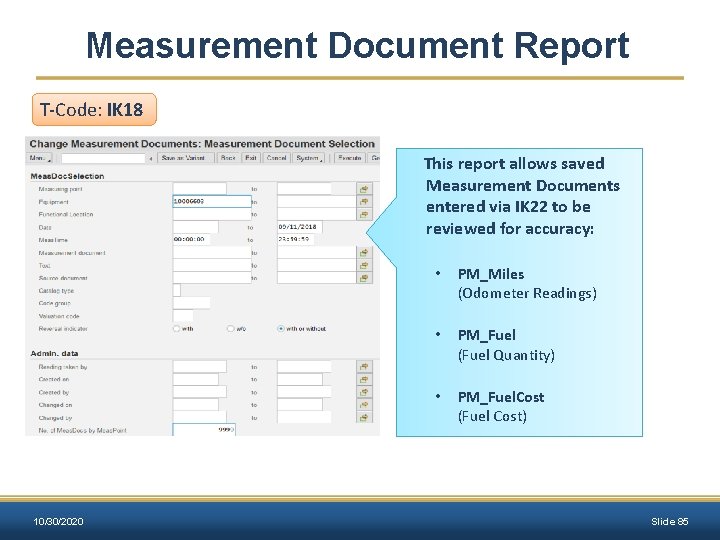This screenshot has height=540, width=720.
Task: Click 'PM_Fuel' bullet text
Action: coord(487,335)
